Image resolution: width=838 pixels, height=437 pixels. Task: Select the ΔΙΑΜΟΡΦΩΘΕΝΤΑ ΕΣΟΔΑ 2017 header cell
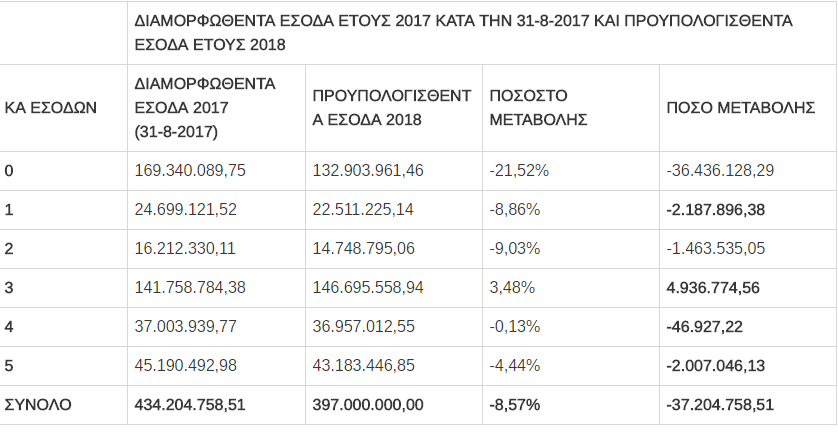tap(205, 107)
